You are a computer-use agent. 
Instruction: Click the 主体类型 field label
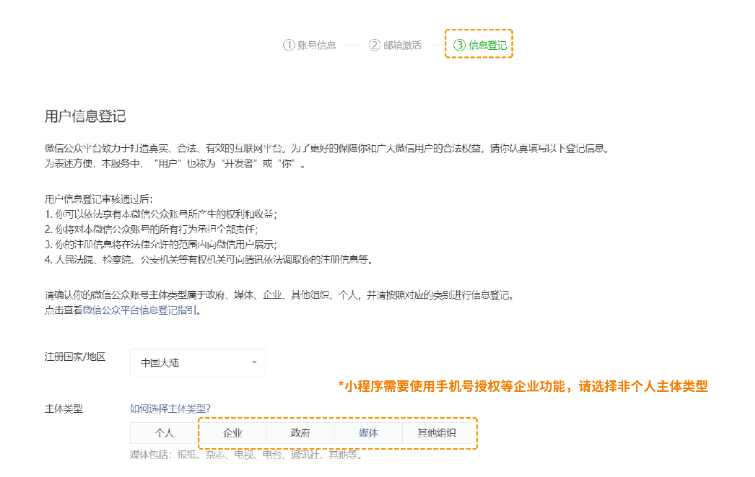pos(64,408)
